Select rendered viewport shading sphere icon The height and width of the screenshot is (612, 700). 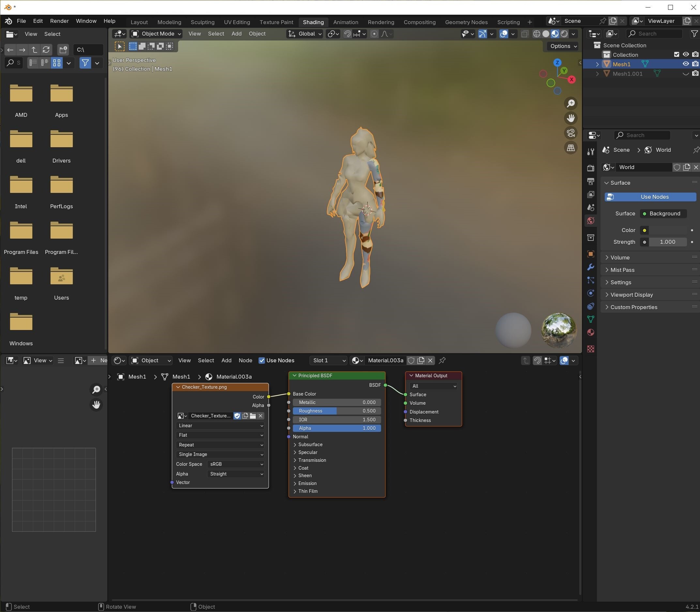coord(564,34)
